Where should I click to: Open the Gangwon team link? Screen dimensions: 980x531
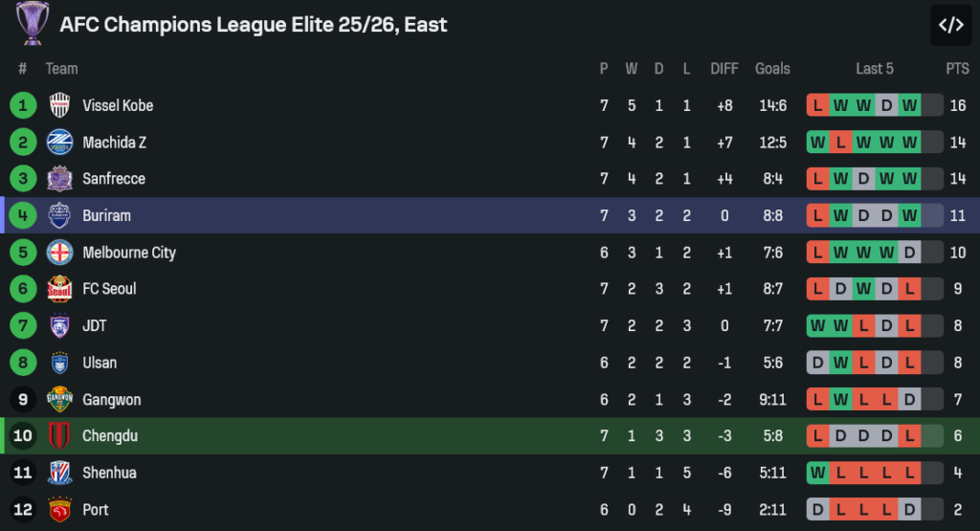[109, 400]
